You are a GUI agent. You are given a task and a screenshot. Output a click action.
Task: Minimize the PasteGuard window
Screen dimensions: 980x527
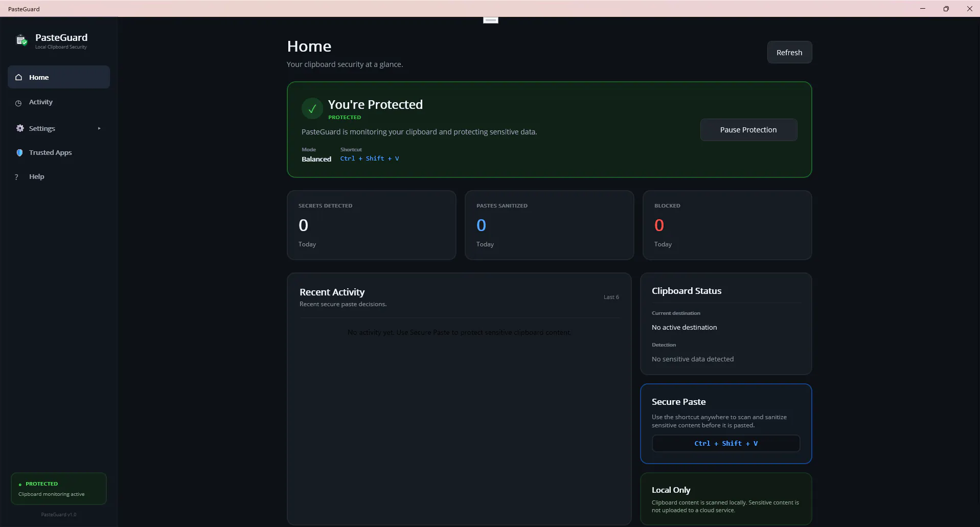[923, 9]
